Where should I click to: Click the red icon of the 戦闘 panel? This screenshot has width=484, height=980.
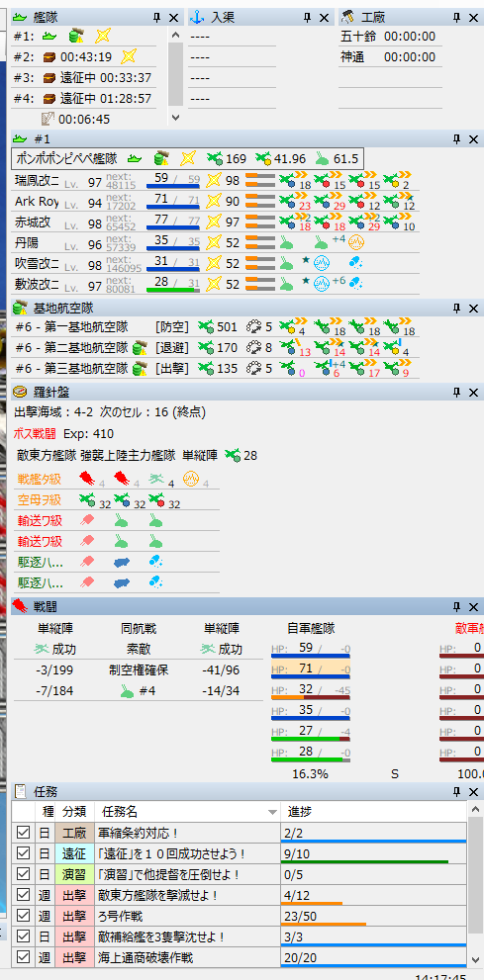[x=20, y=606]
